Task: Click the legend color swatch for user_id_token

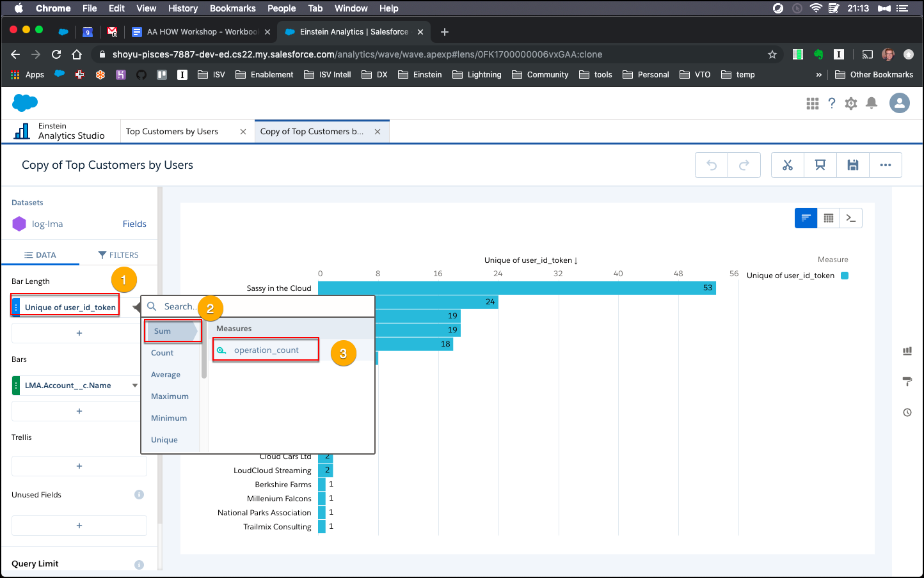Action: pos(845,276)
